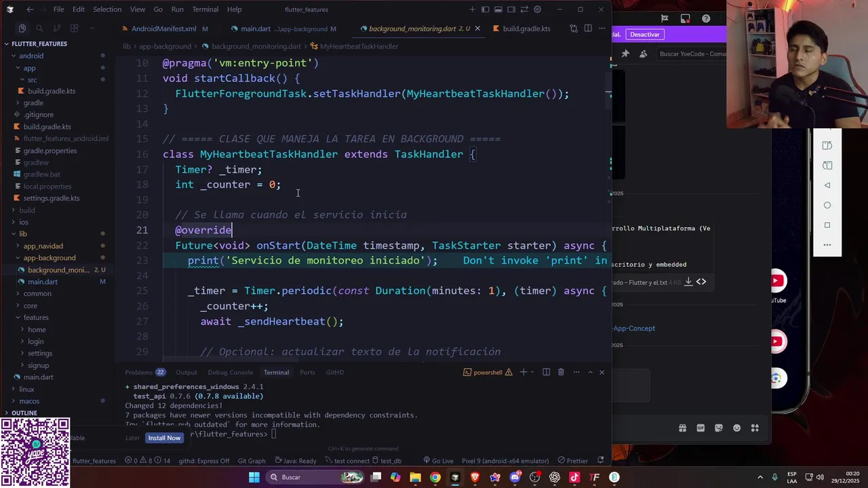The image size is (868, 488).
Task: Open settings.gradle.kts file
Action: [x=52, y=198]
